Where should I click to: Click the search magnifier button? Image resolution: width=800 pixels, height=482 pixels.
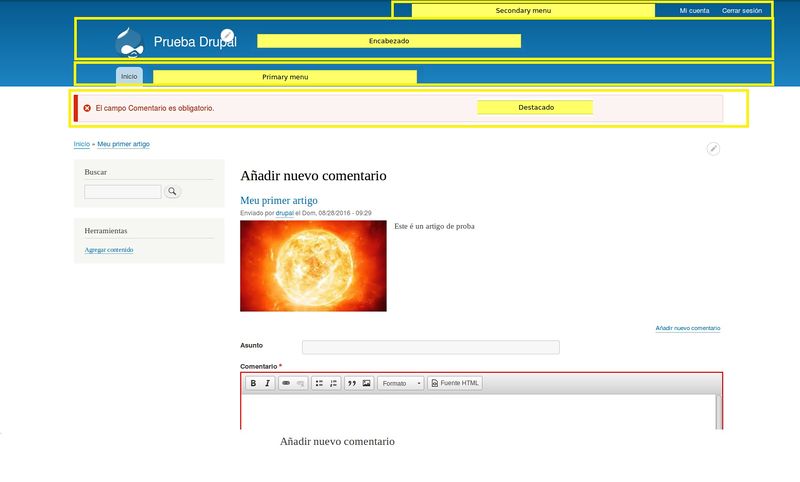click(172, 191)
